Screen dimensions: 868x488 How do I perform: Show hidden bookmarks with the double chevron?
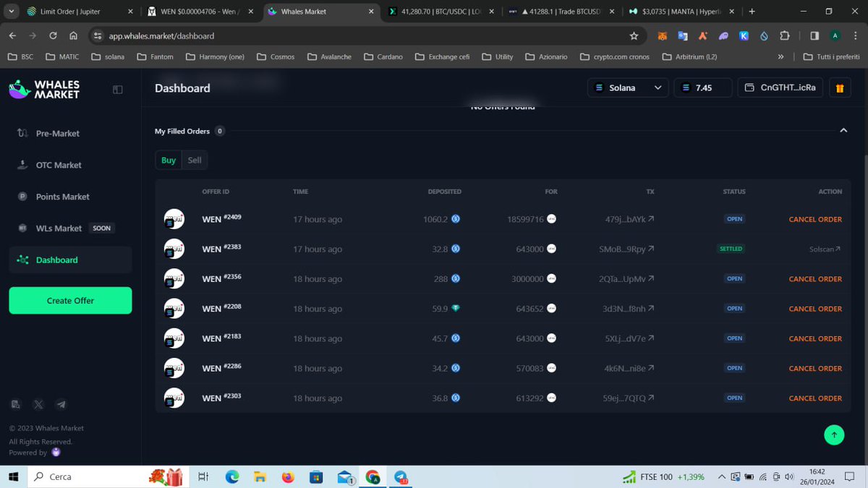780,56
